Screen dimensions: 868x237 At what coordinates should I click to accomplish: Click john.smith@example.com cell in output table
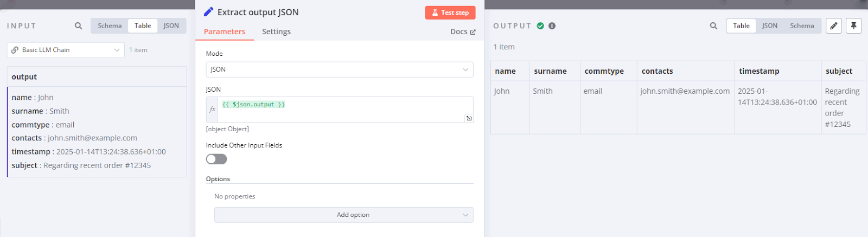pos(686,107)
